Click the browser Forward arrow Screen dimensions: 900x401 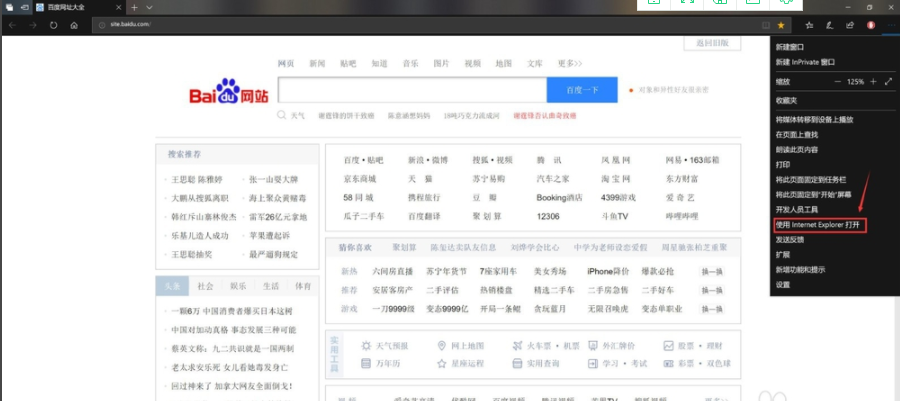33,25
